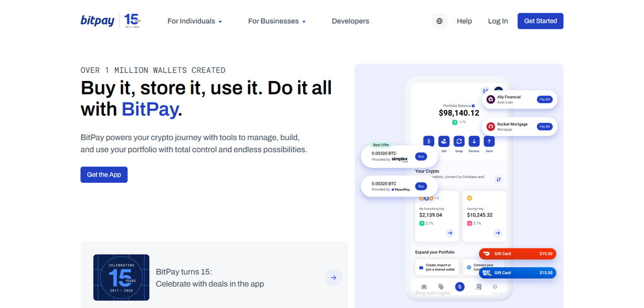Tap the dollar-sign Buy icon in phone
The height and width of the screenshot is (308, 644).
429,141
